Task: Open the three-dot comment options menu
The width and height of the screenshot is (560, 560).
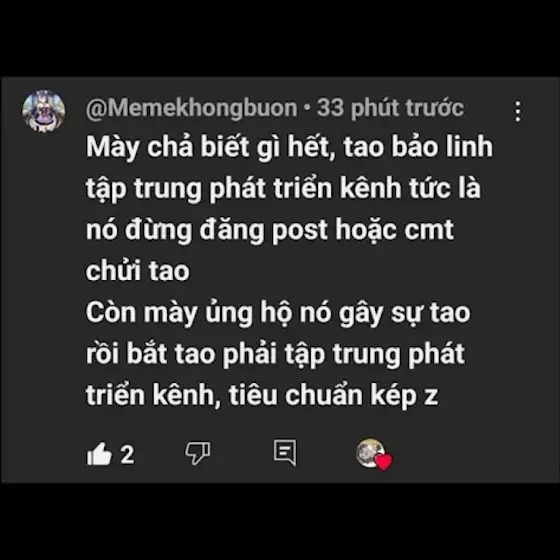Action: pos(518,111)
